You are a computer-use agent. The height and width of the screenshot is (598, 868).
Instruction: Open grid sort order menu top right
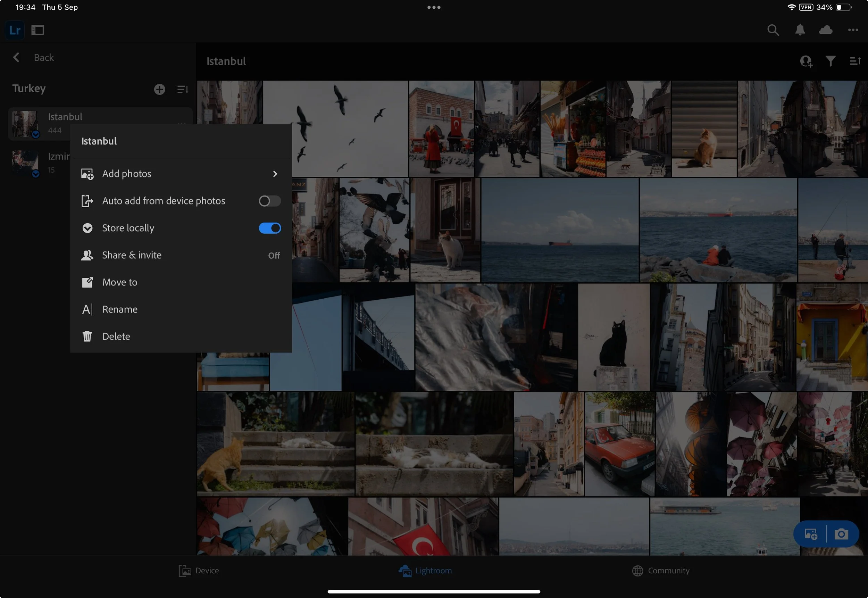(854, 61)
